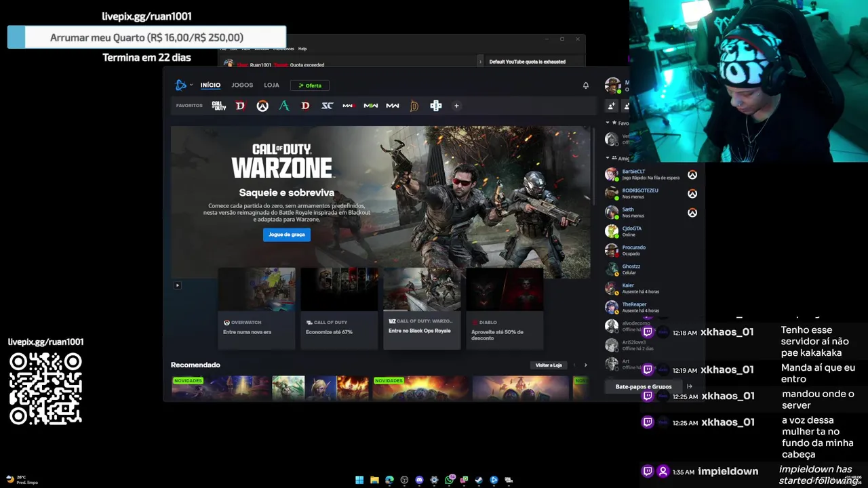
Task: Click Overwatch icon next to Sæth
Action: pos(692,213)
